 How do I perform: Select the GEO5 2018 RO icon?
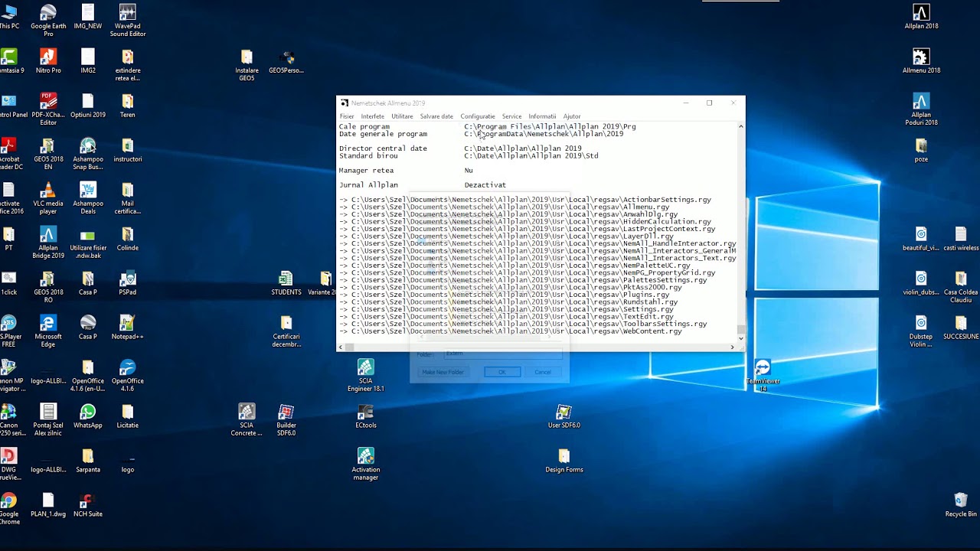coord(48,287)
